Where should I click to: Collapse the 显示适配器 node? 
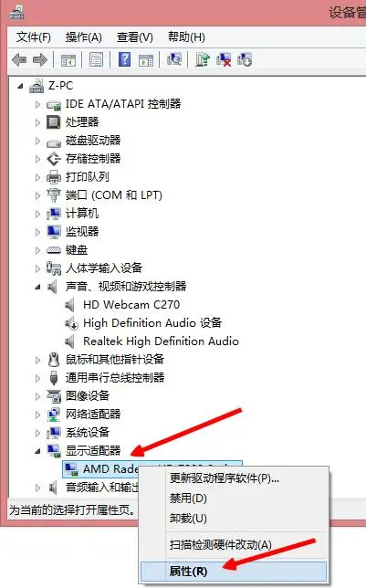coord(37,451)
